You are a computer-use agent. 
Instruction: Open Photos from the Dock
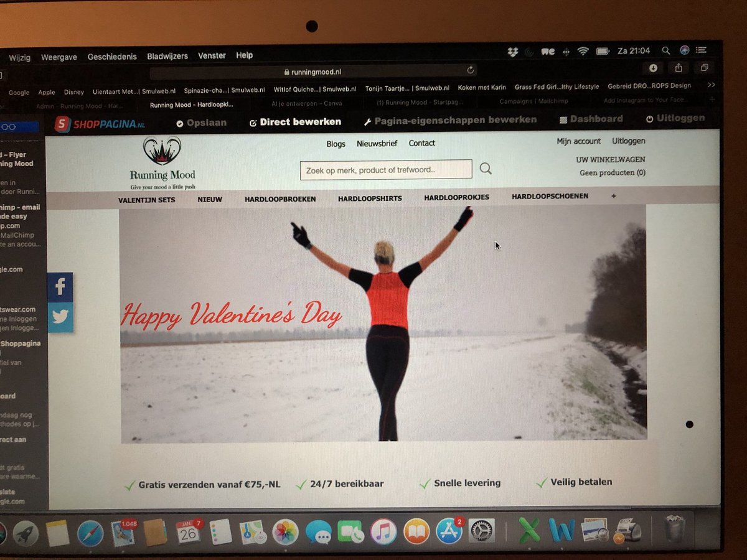click(x=285, y=532)
